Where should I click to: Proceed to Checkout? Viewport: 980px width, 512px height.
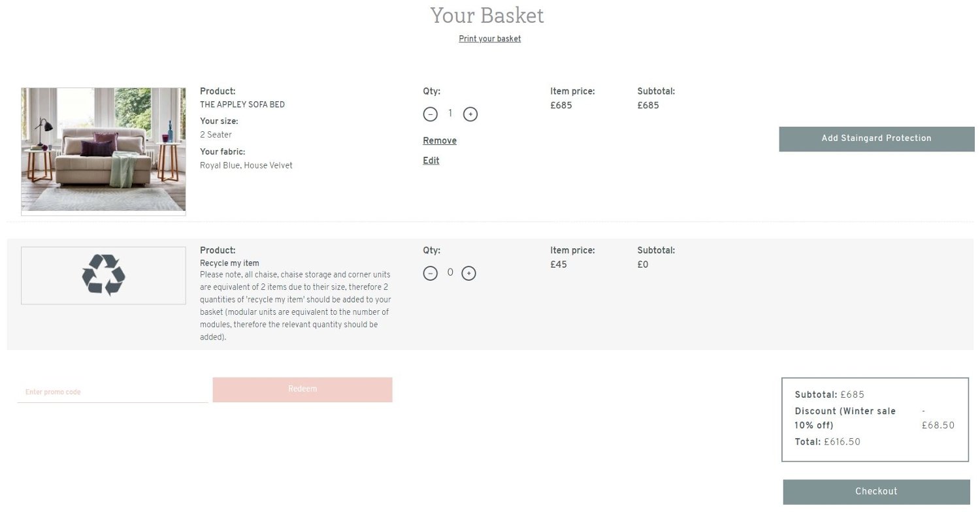876,492
